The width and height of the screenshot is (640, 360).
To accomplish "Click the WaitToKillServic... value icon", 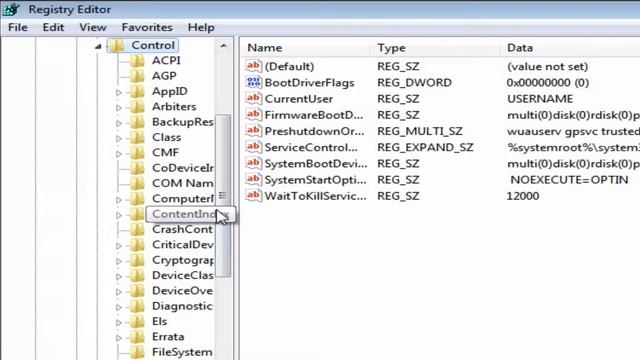I will tap(253, 196).
